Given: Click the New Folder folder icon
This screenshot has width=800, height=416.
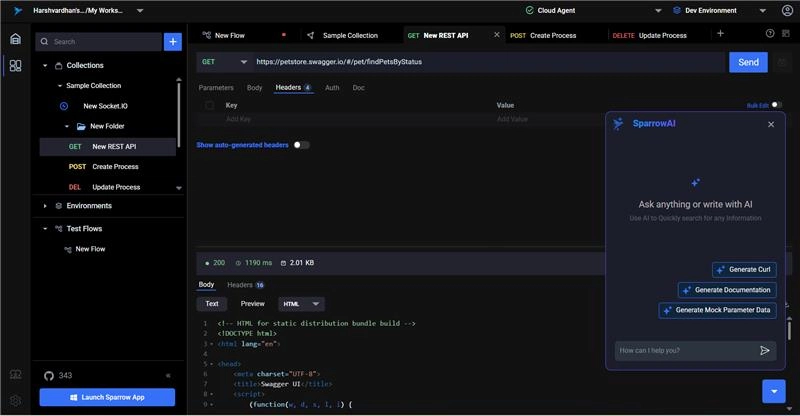Looking at the screenshot, I should (x=81, y=126).
